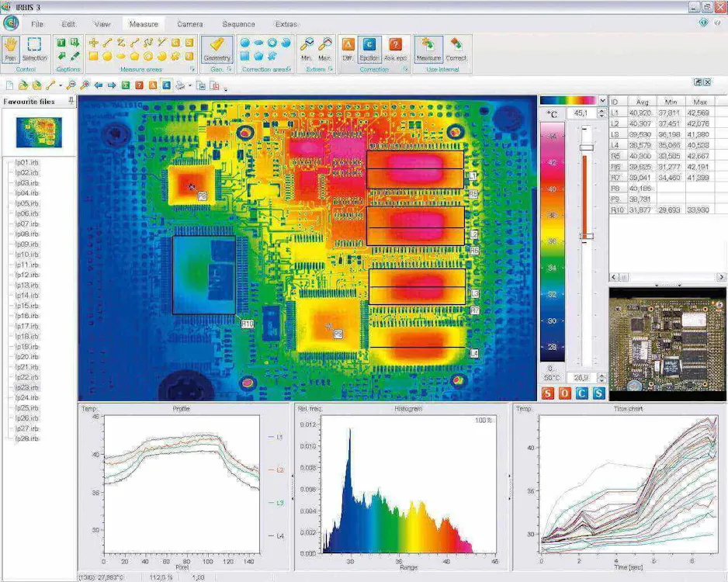Open the Camera menu
The width and height of the screenshot is (728, 582).
coord(189,24)
